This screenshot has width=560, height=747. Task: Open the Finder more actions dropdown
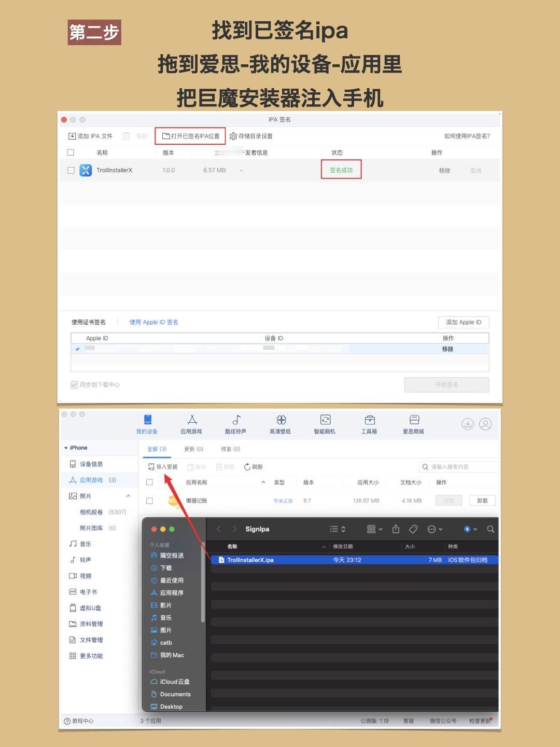(x=435, y=529)
